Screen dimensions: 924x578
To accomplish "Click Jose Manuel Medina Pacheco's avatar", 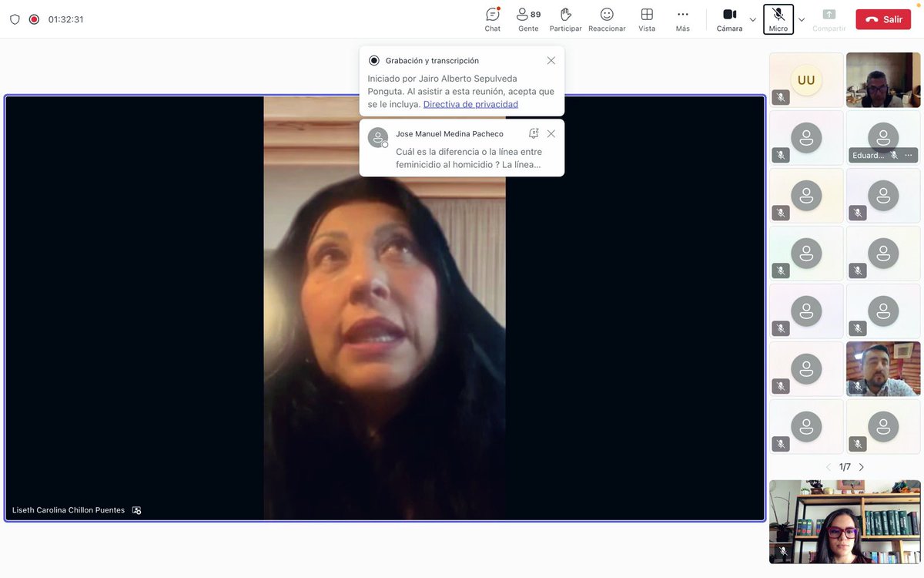I will (x=378, y=137).
